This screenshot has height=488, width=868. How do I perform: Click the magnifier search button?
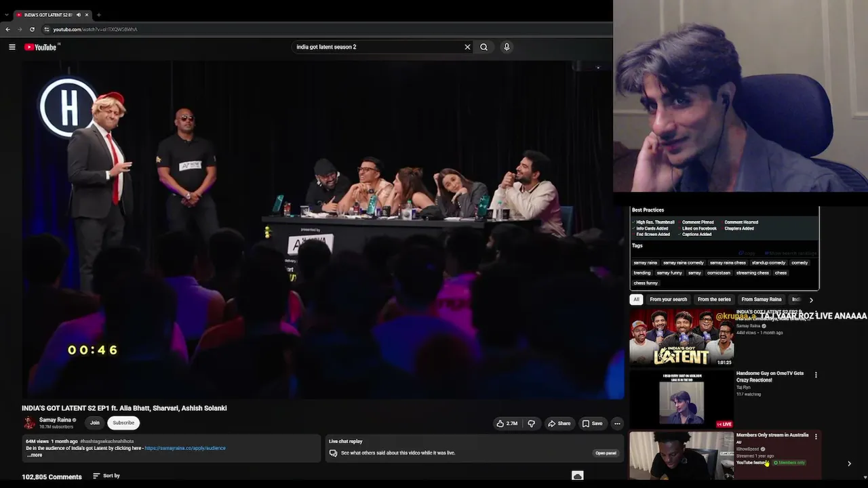[x=484, y=47]
